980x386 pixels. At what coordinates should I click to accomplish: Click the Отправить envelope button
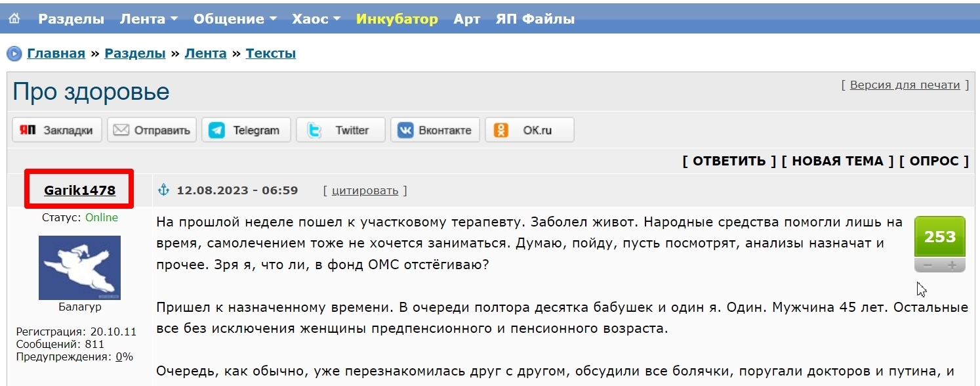[152, 130]
